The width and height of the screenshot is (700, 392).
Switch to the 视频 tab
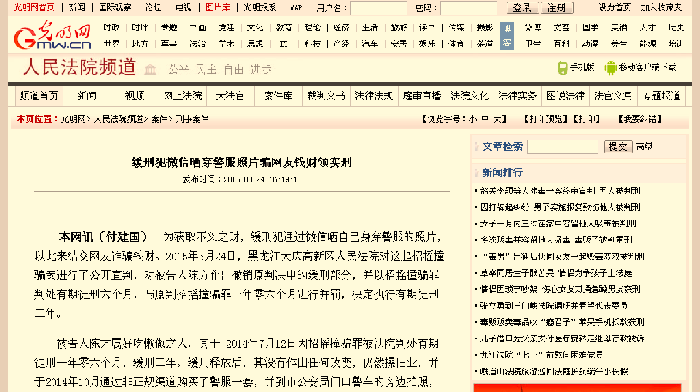(x=134, y=96)
